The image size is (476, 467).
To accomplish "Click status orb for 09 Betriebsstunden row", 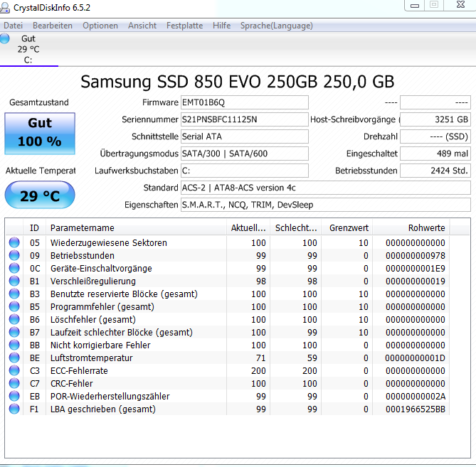I will click(14, 255).
